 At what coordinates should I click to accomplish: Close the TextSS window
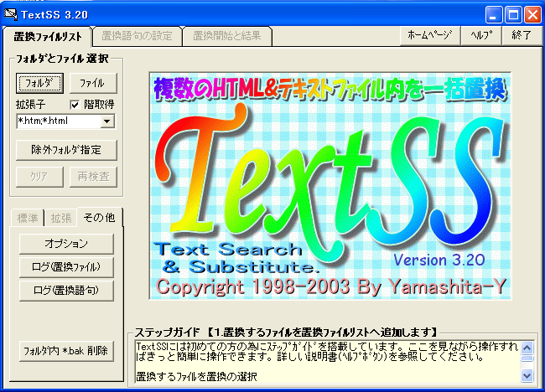(532, 15)
